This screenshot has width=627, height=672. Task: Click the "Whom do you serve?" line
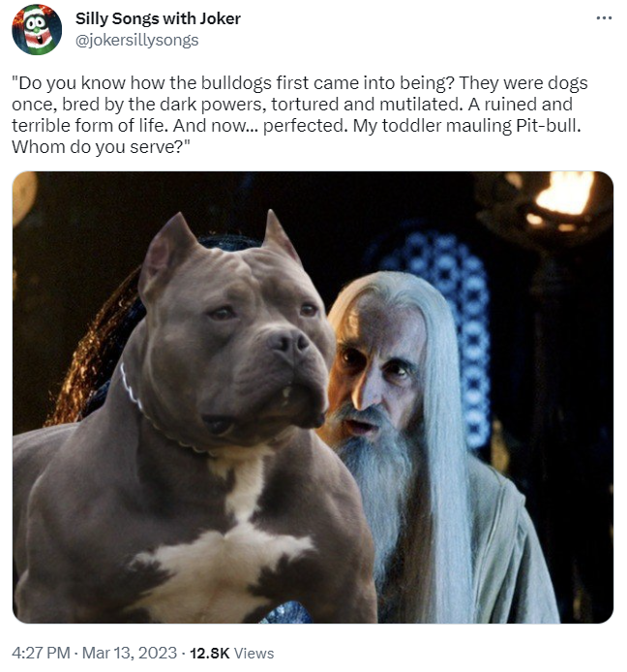tap(101, 147)
